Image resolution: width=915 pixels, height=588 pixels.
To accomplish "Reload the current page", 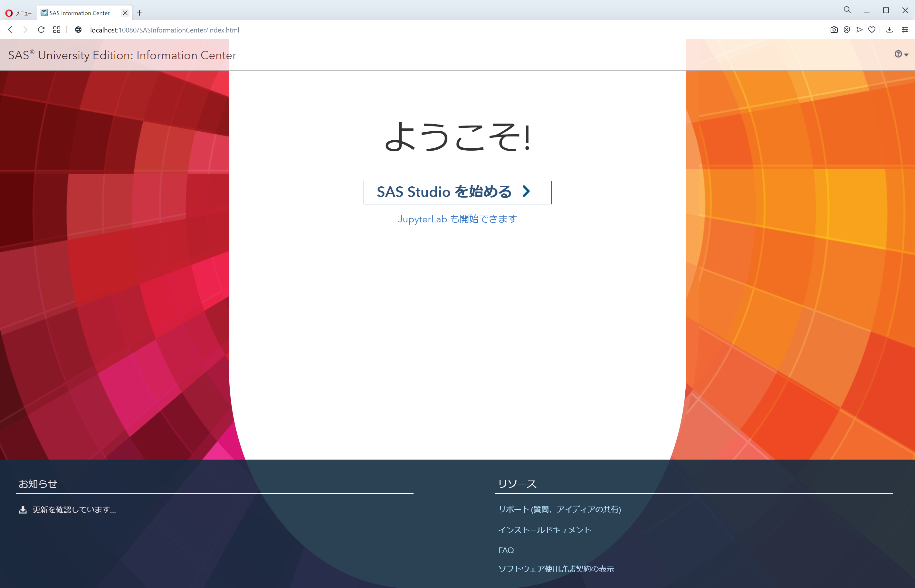I will click(41, 30).
